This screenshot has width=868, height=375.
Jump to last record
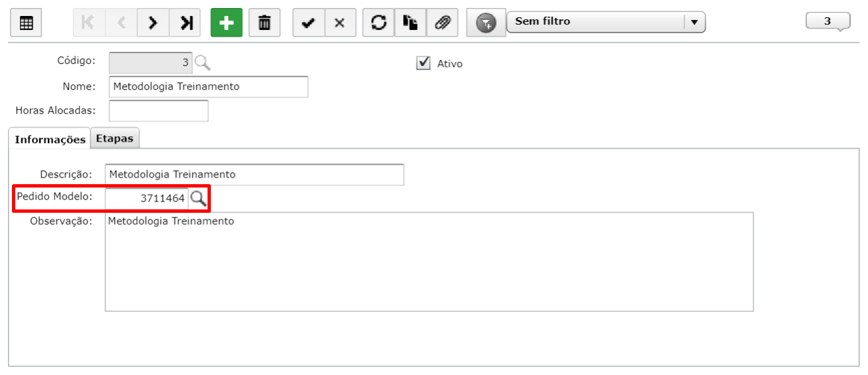click(x=186, y=23)
